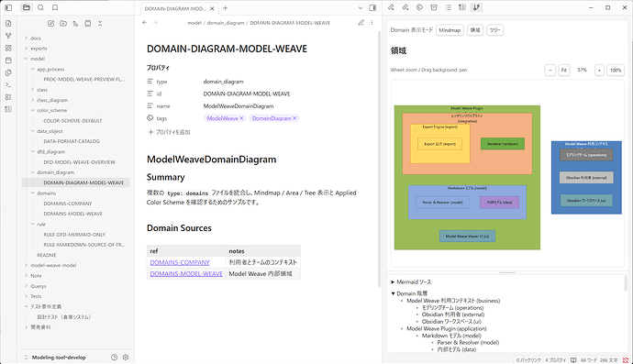Create a new note with the pencil icon
Viewport: 633px width, 364px height.
click(x=50, y=24)
